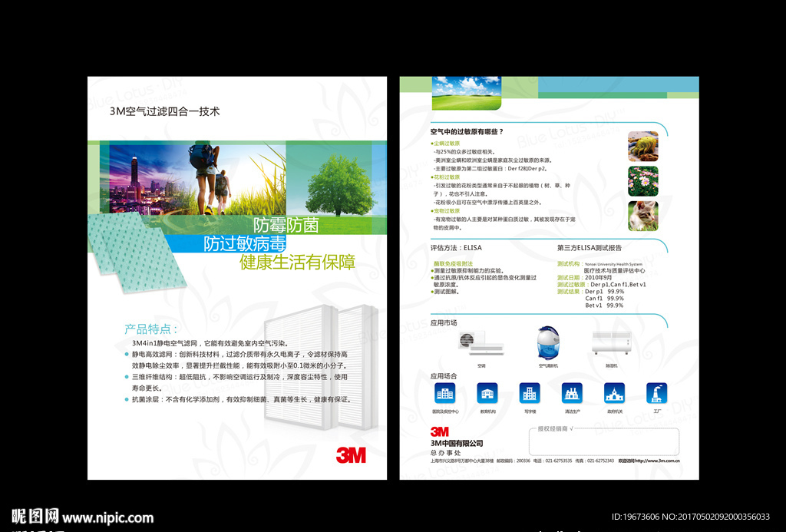Click the lone green tree photo
This screenshot has width=786, height=532.
point(340,186)
